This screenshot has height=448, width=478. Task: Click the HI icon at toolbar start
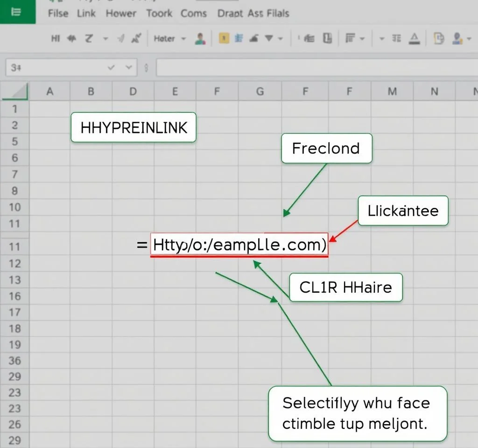click(55, 39)
